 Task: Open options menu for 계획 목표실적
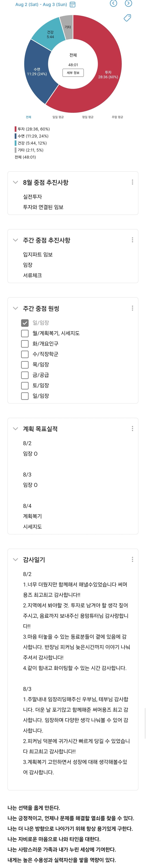(x=132, y=429)
